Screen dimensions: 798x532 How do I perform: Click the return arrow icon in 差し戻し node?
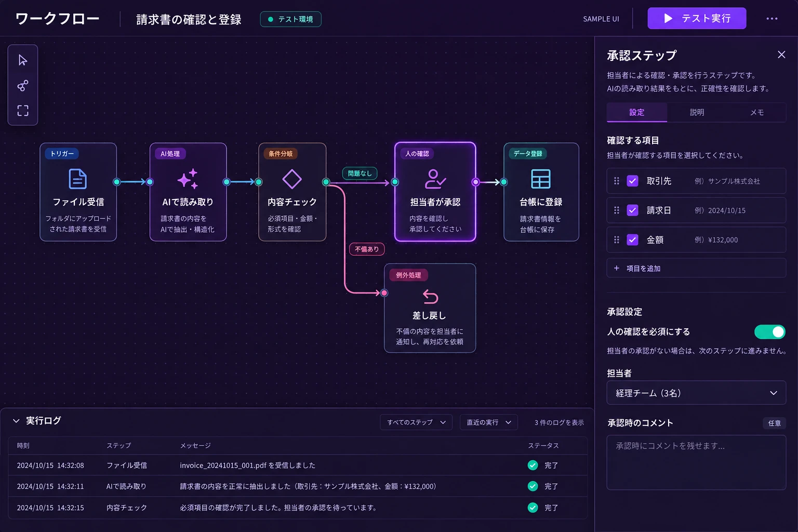coord(430,296)
